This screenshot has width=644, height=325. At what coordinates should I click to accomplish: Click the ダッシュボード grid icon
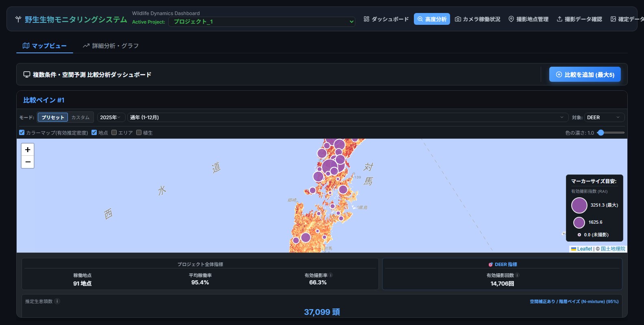tap(366, 19)
